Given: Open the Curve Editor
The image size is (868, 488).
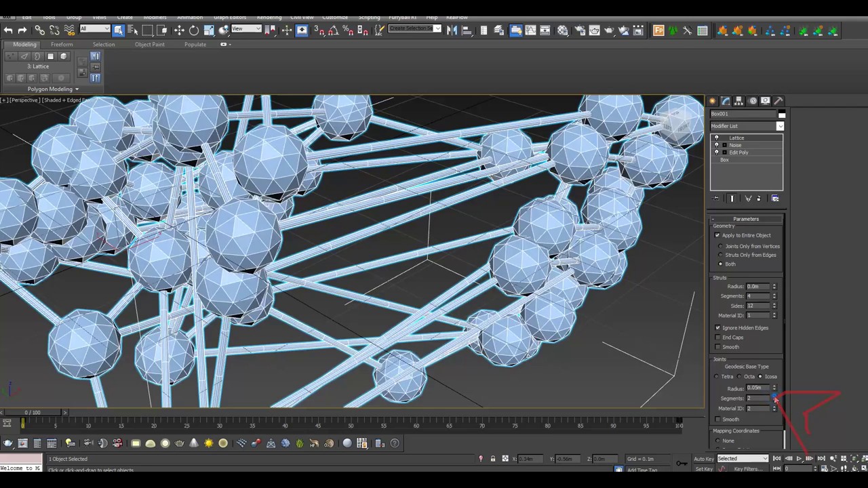Looking at the screenshot, I should 531,30.
